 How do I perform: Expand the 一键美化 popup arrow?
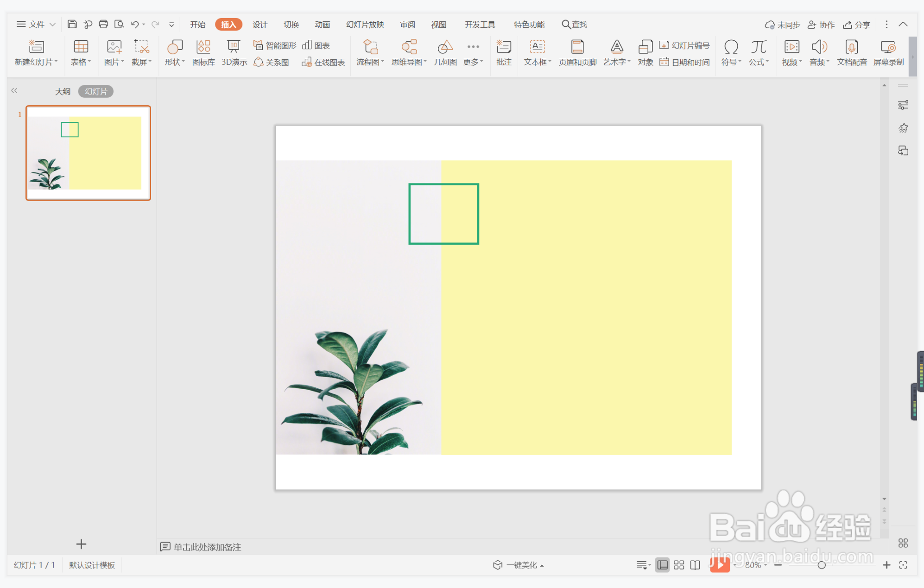tap(542, 565)
